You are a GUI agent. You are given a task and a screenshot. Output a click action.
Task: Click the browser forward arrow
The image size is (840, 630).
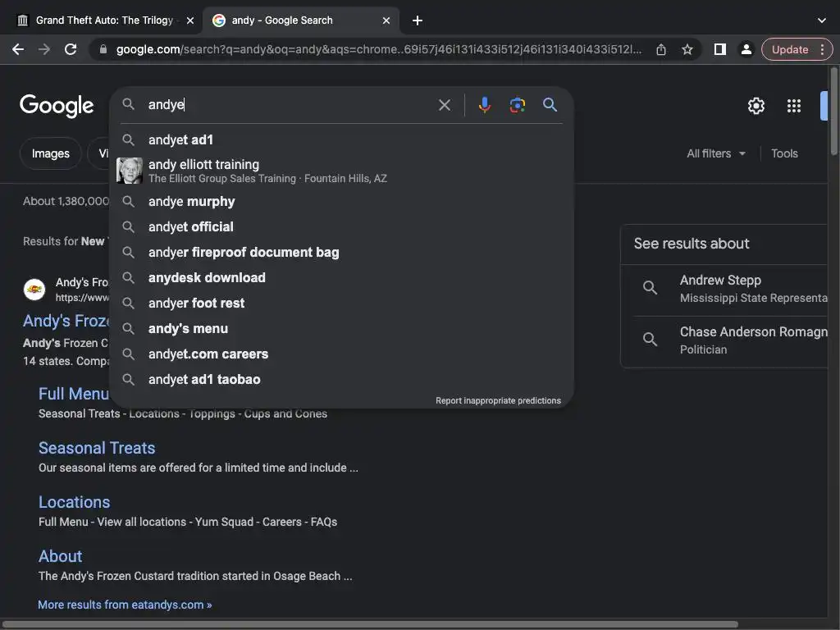44,49
